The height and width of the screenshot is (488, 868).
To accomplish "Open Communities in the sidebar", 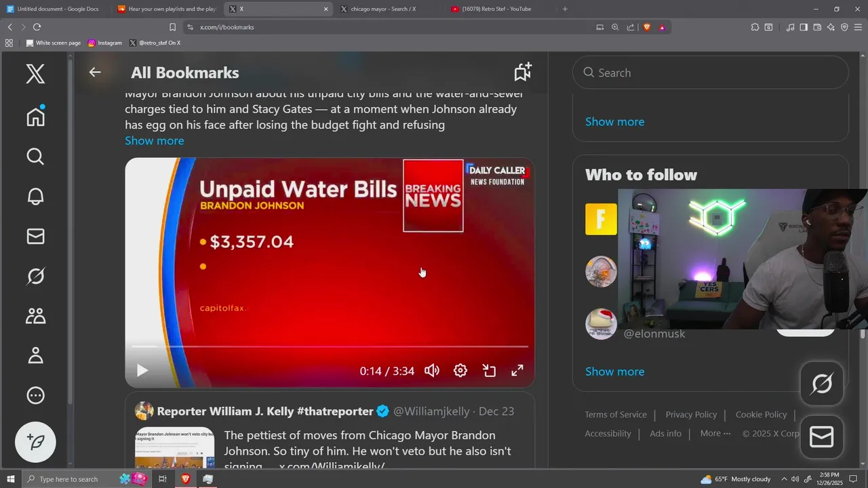I will coord(35,316).
